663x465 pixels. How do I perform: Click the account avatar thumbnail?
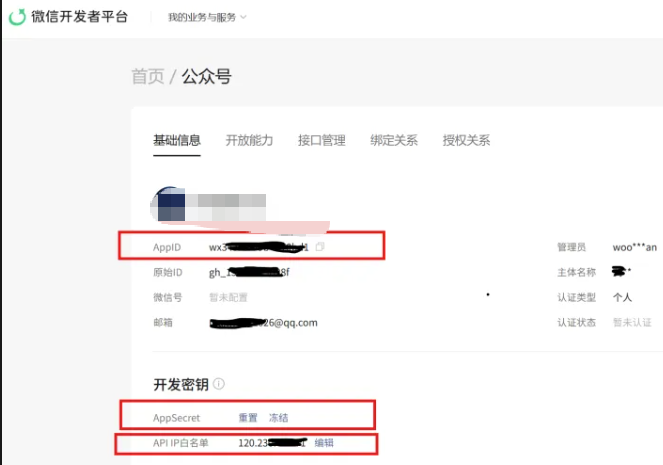pos(168,205)
